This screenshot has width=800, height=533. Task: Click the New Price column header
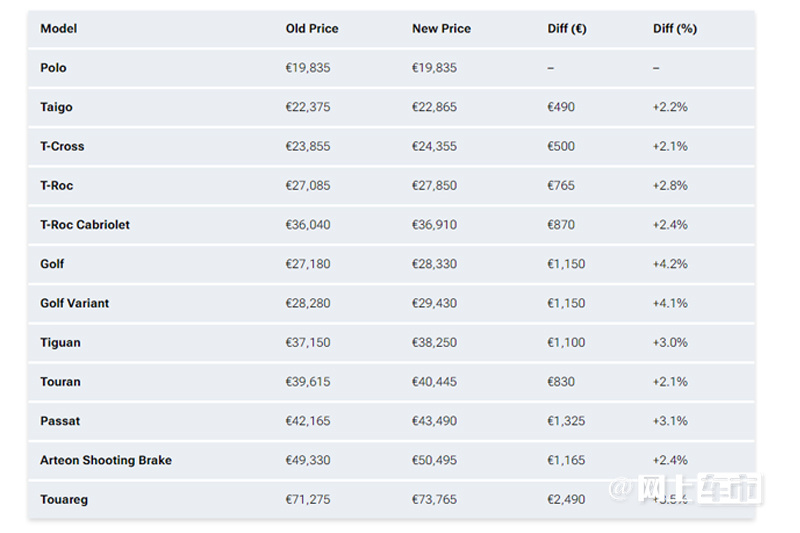(441, 29)
